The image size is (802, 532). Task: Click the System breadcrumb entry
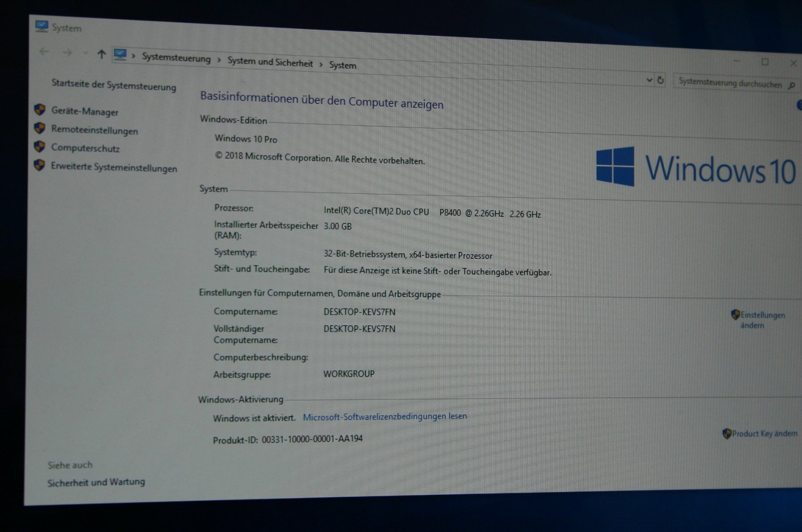coord(343,65)
